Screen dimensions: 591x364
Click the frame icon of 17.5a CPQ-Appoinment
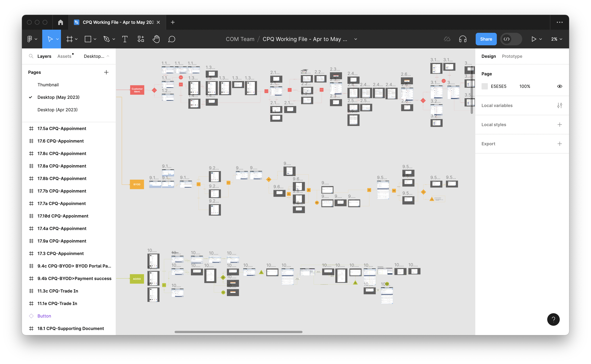[31, 128]
